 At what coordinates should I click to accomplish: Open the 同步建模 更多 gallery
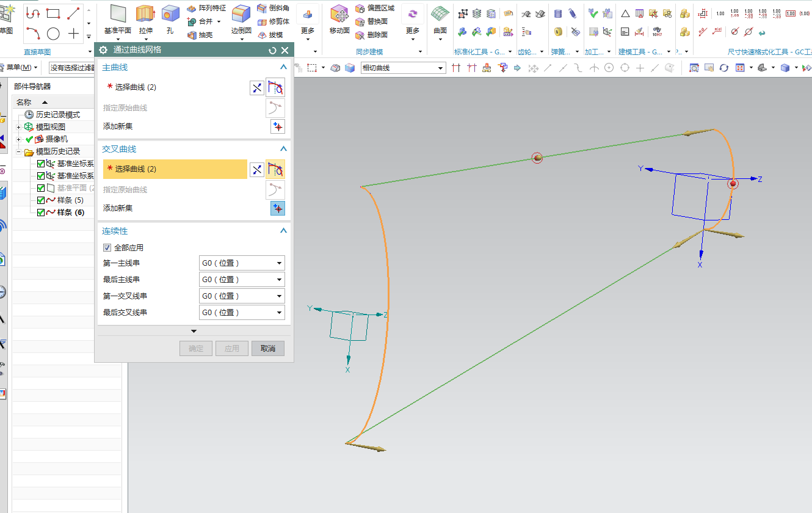click(x=413, y=23)
